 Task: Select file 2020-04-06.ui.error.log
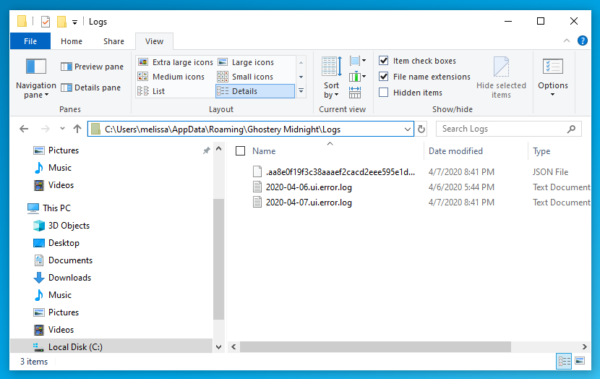coord(309,187)
